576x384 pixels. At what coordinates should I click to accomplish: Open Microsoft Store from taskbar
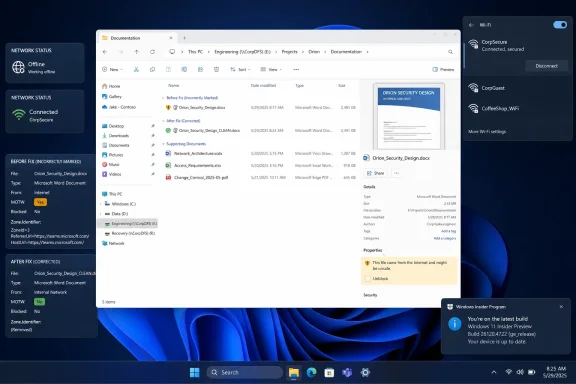pyautogui.click(x=329, y=372)
